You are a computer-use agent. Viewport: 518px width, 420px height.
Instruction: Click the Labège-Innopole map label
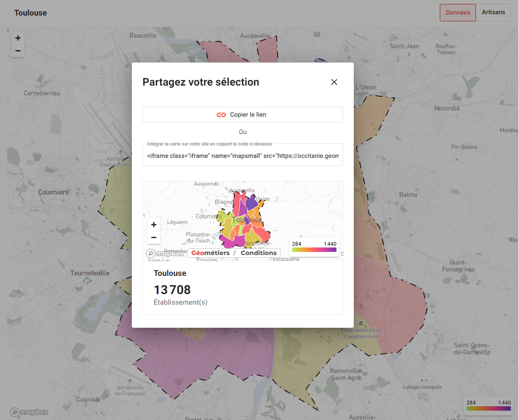click(x=422, y=387)
